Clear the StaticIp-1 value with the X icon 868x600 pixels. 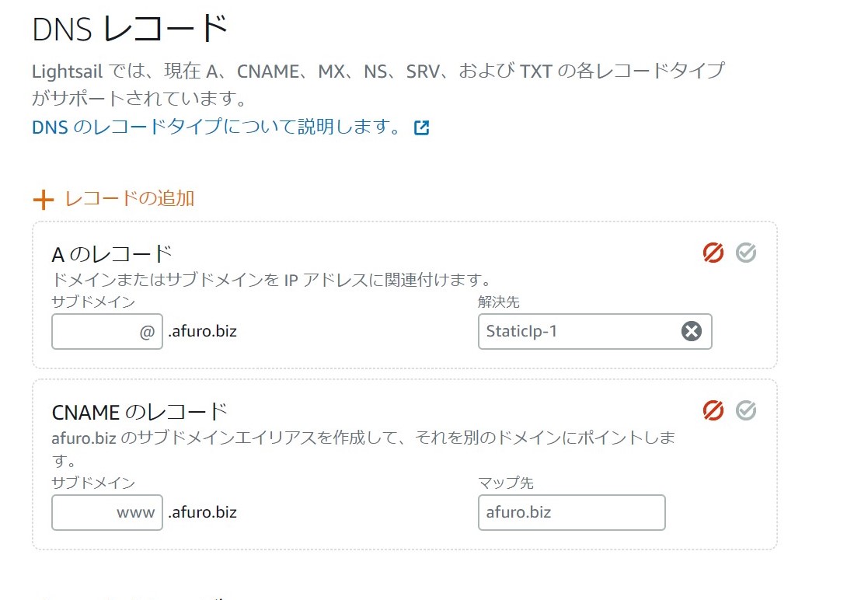pos(691,332)
